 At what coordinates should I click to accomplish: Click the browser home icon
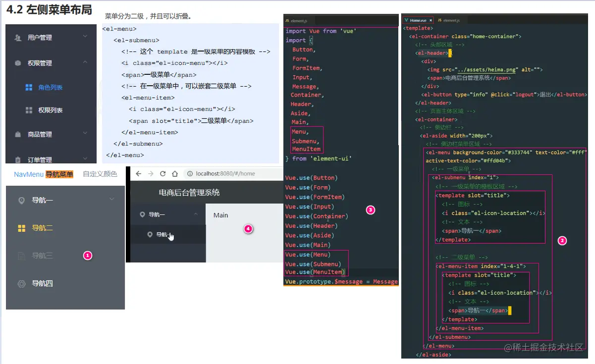click(174, 173)
